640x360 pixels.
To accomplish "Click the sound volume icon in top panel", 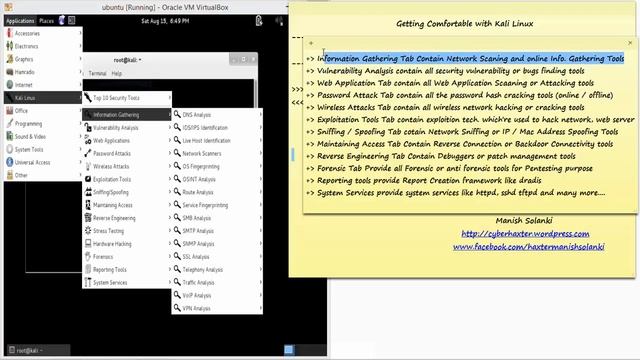I will pos(279,21).
